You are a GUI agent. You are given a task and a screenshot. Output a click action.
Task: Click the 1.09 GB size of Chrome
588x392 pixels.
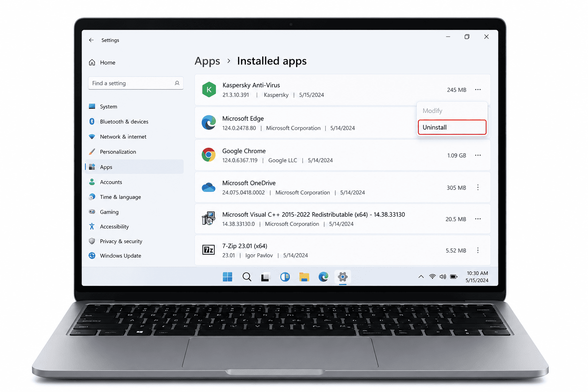[x=457, y=155]
